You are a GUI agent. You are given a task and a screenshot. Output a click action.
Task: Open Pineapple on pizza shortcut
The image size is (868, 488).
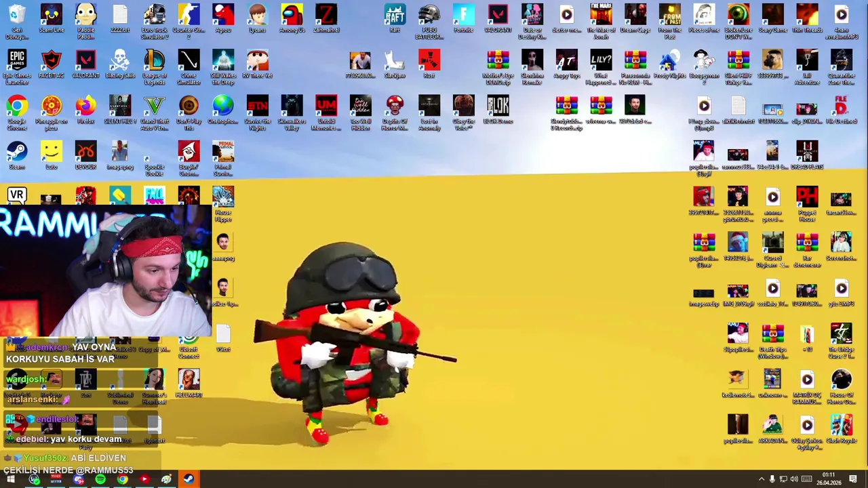coord(52,112)
